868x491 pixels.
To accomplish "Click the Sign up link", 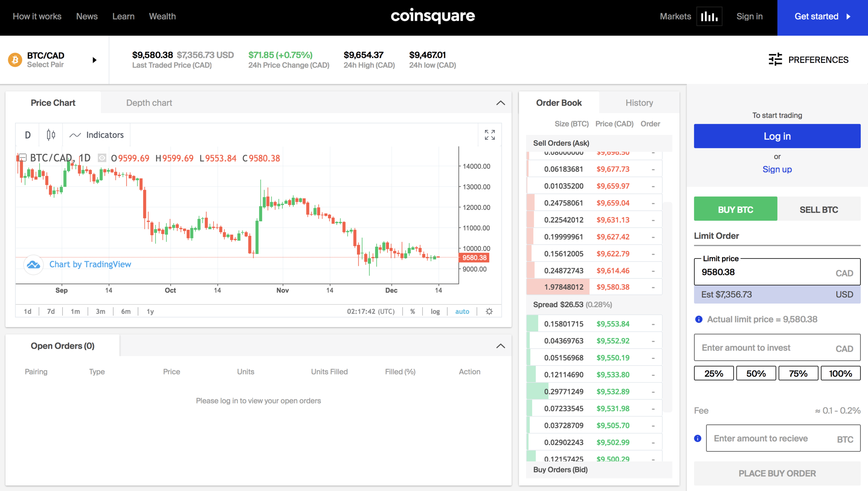I will (x=777, y=169).
